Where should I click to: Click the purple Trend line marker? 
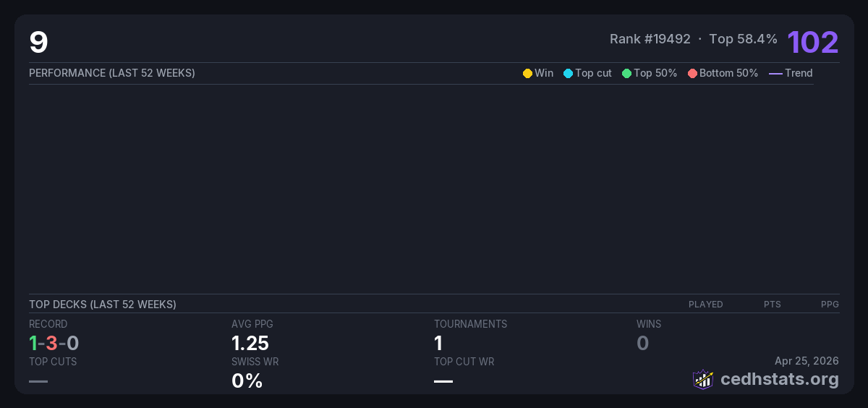click(775, 73)
